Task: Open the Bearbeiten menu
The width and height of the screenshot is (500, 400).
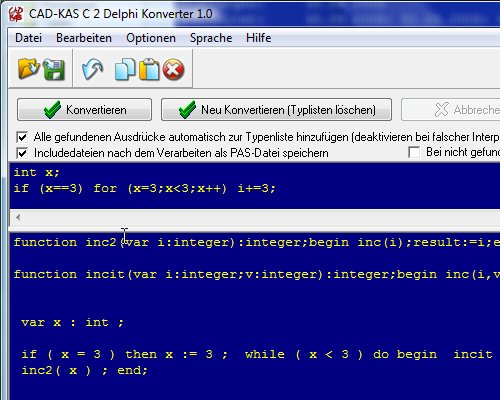Action: [84, 38]
